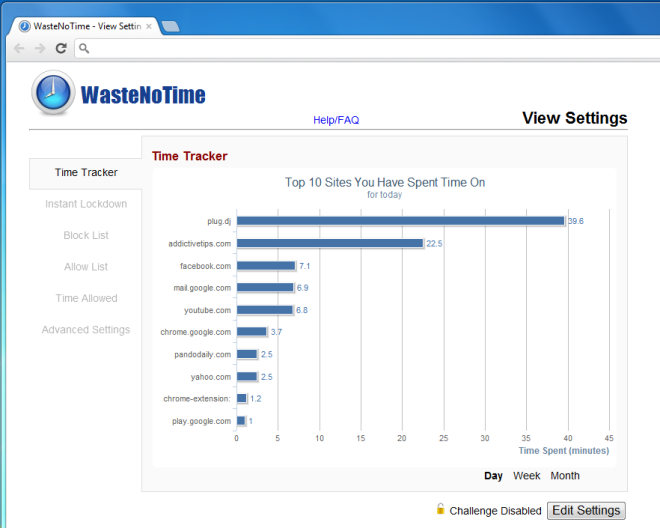Click the yahoo.com axis label
660x528 pixels.
click(210, 377)
